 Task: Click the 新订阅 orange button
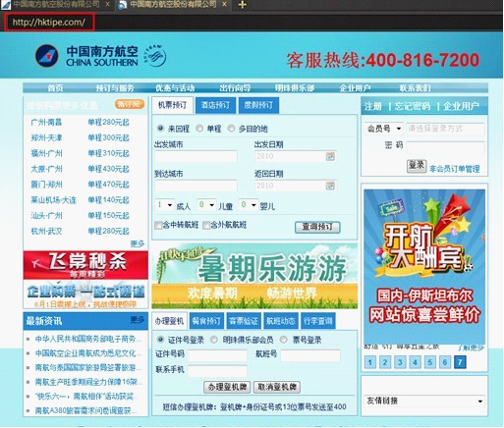pyautogui.click(x=130, y=104)
